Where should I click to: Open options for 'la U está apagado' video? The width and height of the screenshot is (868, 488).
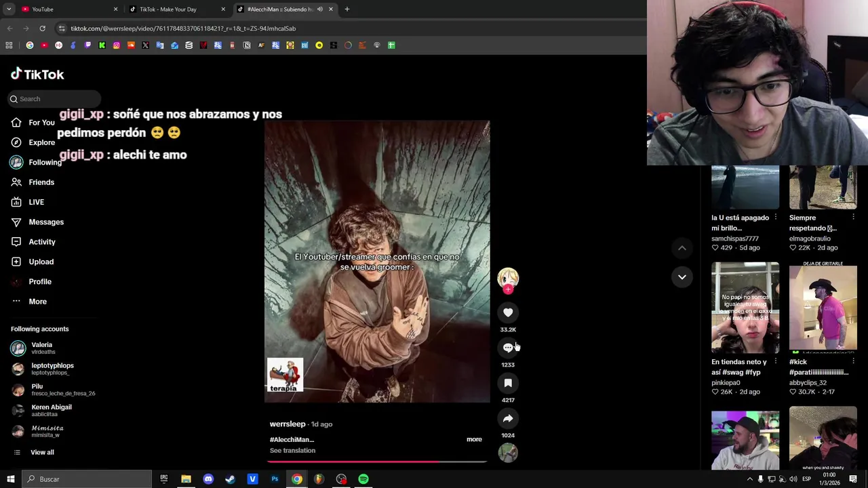coord(775,218)
